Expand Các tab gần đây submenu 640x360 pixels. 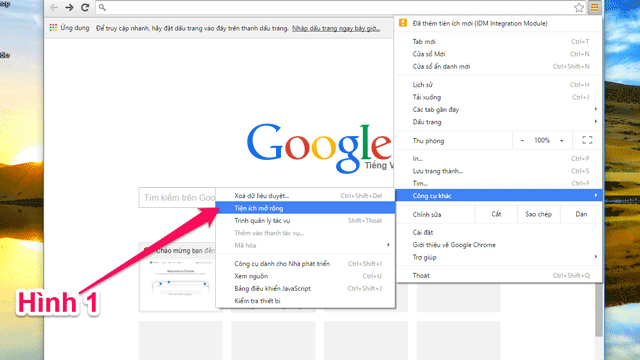pos(498,109)
